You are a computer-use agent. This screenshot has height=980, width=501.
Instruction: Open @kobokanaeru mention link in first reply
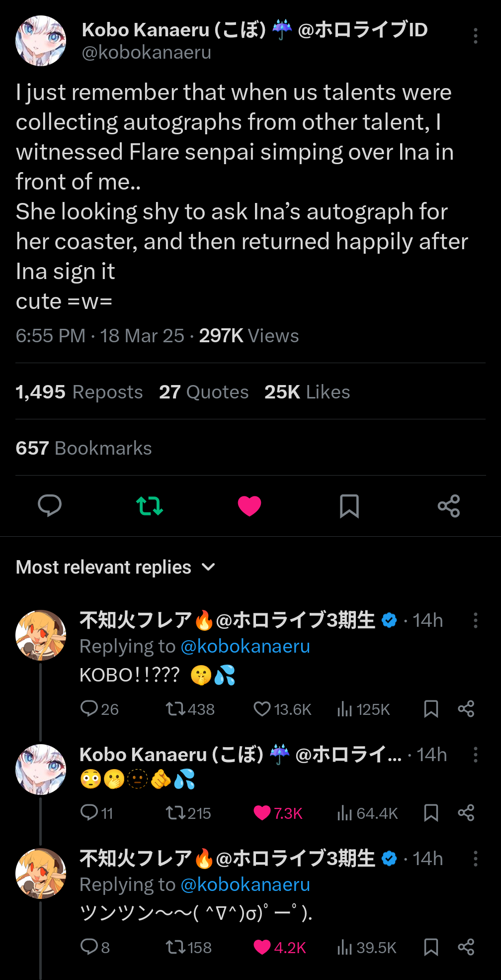[245, 646]
